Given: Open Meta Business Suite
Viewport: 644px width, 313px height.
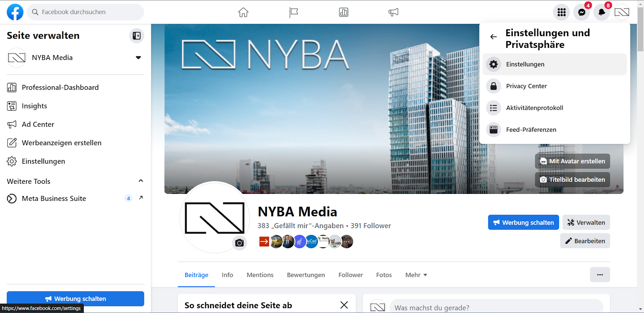Looking at the screenshot, I should [75, 198].
